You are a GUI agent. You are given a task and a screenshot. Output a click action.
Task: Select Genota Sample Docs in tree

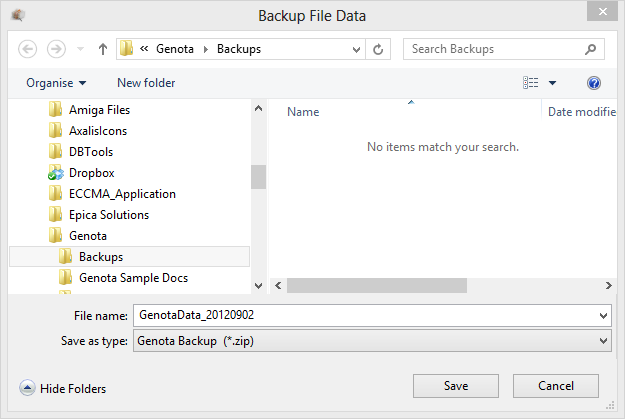[x=133, y=278]
